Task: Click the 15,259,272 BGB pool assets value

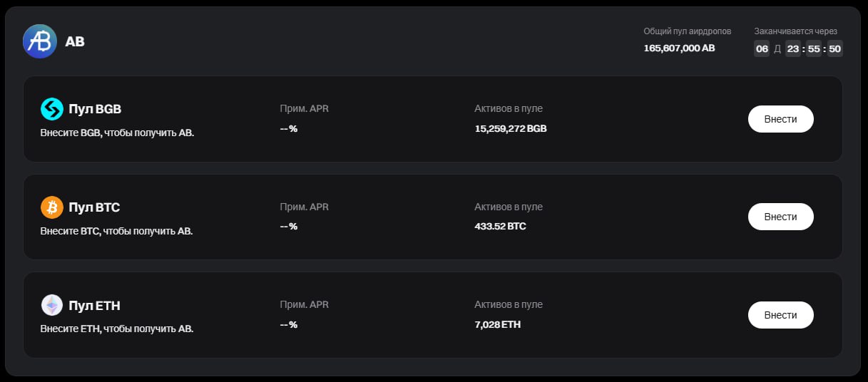Action: coord(511,129)
